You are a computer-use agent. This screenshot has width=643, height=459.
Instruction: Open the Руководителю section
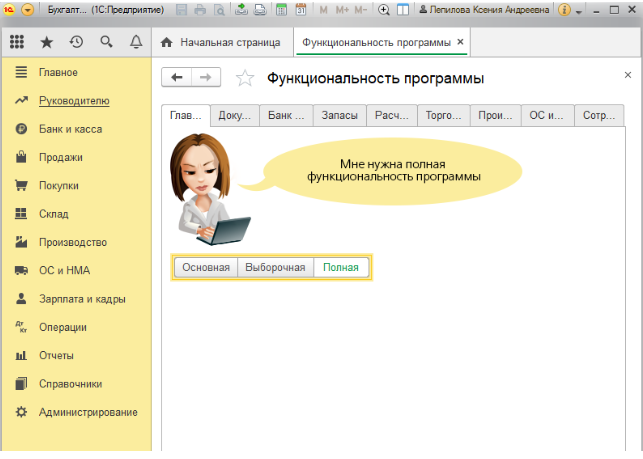point(74,101)
